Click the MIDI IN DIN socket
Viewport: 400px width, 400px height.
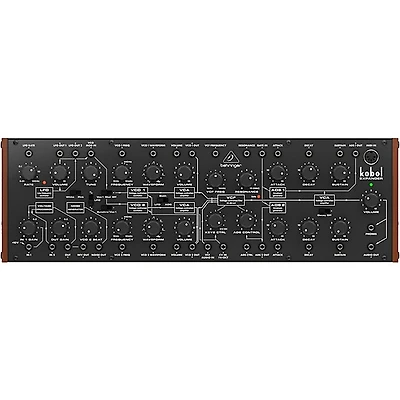pyautogui.click(x=370, y=156)
